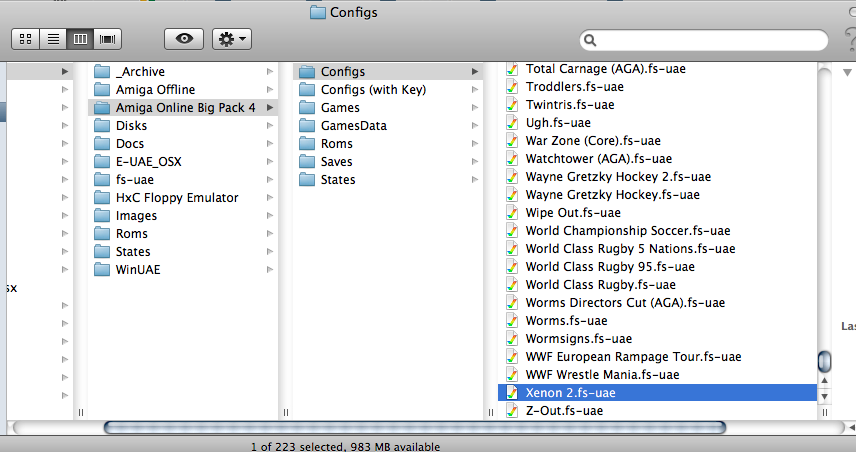
Task: Click the horizontal scrollbar thumb
Action: click(415, 427)
